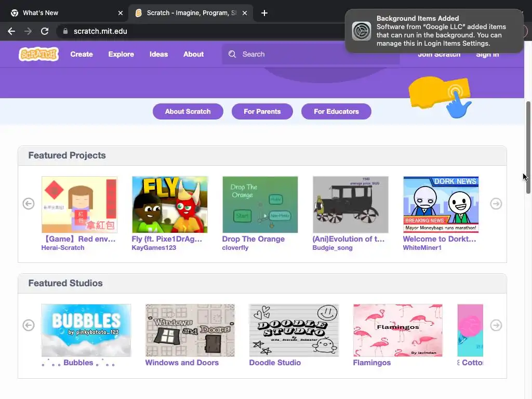
Task: Click the padlock site info icon
Action: (65, 31)
